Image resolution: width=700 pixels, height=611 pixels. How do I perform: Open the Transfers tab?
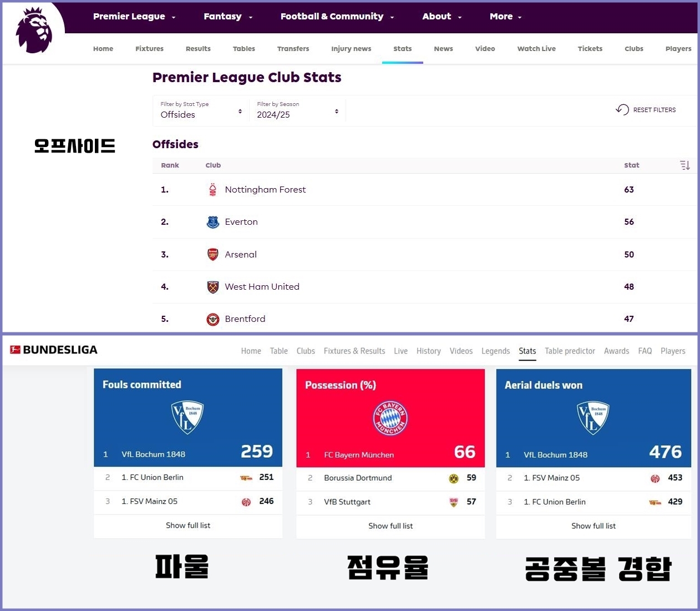coord(293,49)
